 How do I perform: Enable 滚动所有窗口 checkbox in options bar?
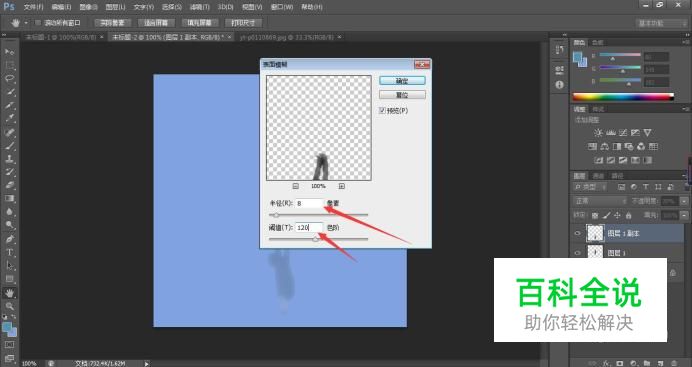[x=38, y=22]
